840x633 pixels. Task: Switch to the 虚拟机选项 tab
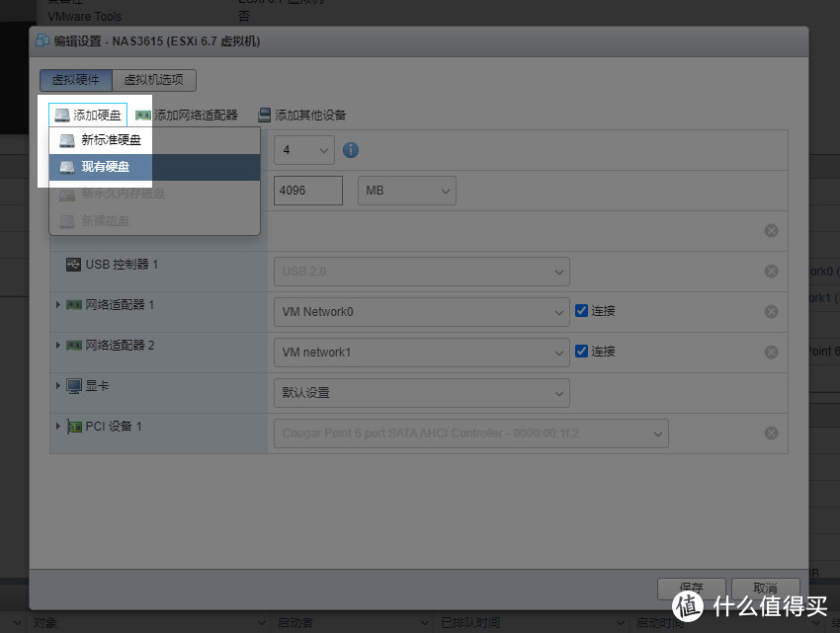point(154,81)
